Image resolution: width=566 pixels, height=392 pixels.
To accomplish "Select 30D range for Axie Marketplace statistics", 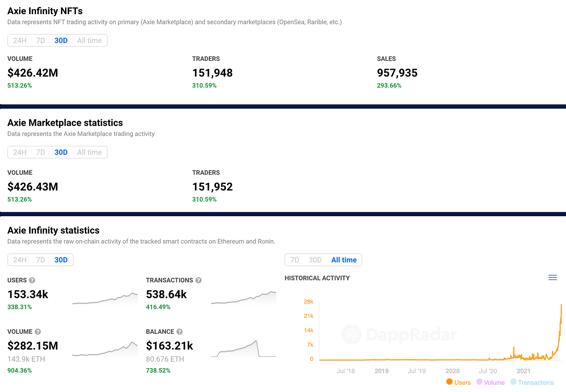I will click(x=61, y=152).
